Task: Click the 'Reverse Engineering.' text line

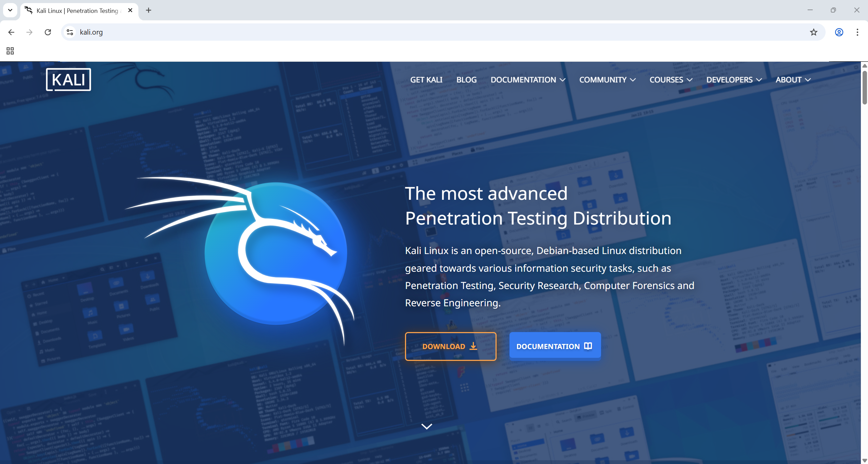Action: click(453, 303)
